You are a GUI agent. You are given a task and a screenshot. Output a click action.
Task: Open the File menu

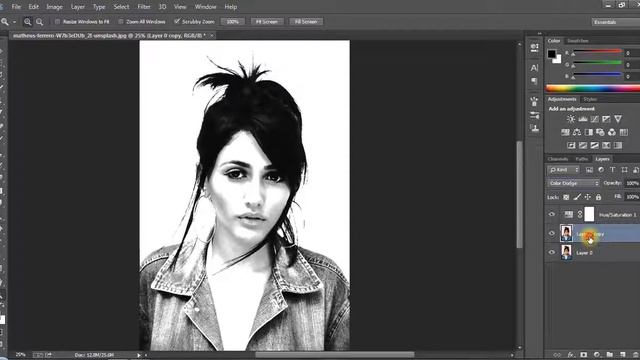click(16, 7)
